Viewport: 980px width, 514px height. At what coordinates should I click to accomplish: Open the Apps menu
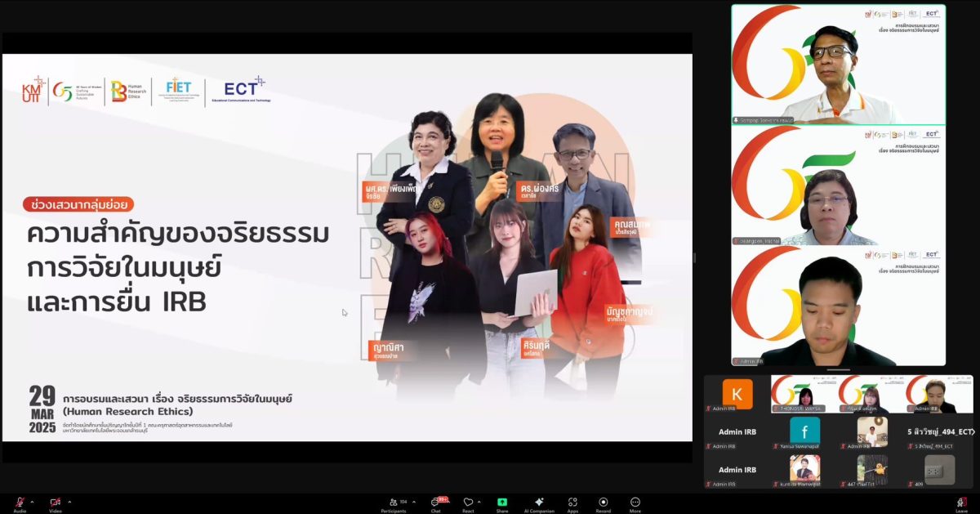[572, 503]
